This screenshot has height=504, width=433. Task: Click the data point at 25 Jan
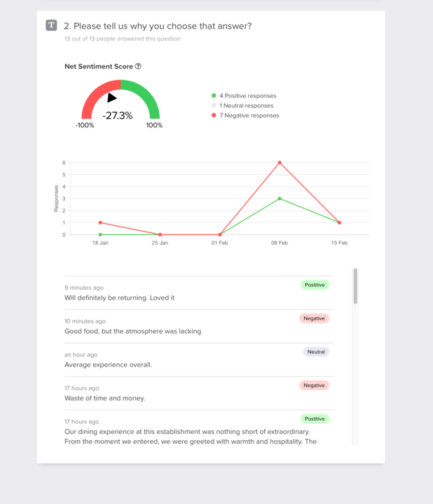pyautogui.click(x=160, y=234)
